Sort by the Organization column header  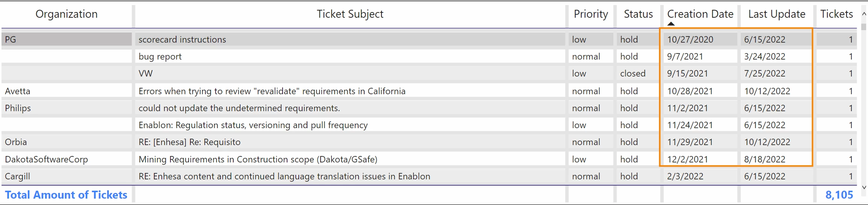pos(67,14)
